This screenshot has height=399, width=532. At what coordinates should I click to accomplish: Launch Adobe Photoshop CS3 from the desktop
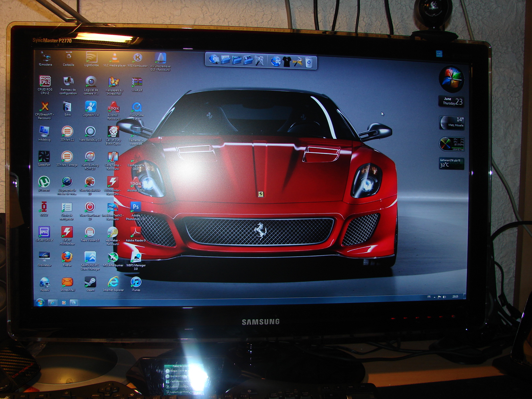pyautogui.click(x=136, y=208)
